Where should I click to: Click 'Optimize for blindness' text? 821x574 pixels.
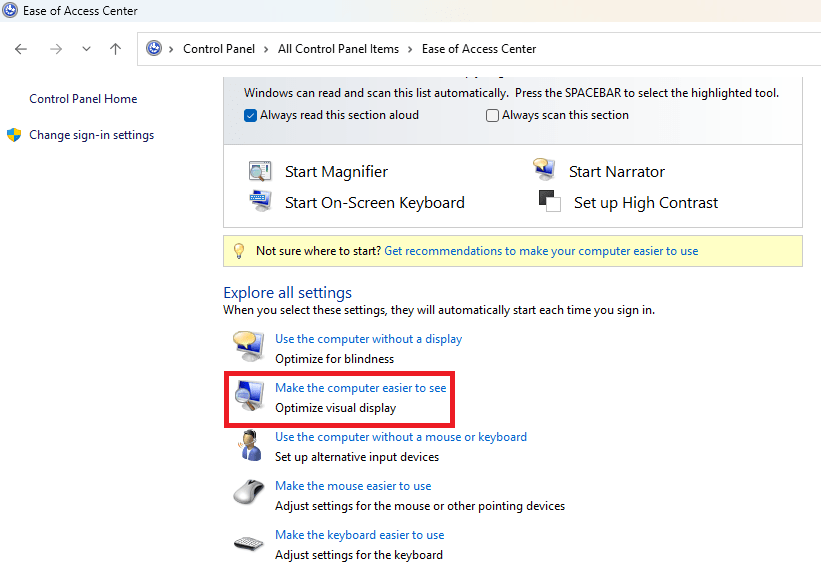[x=335, y=359]
